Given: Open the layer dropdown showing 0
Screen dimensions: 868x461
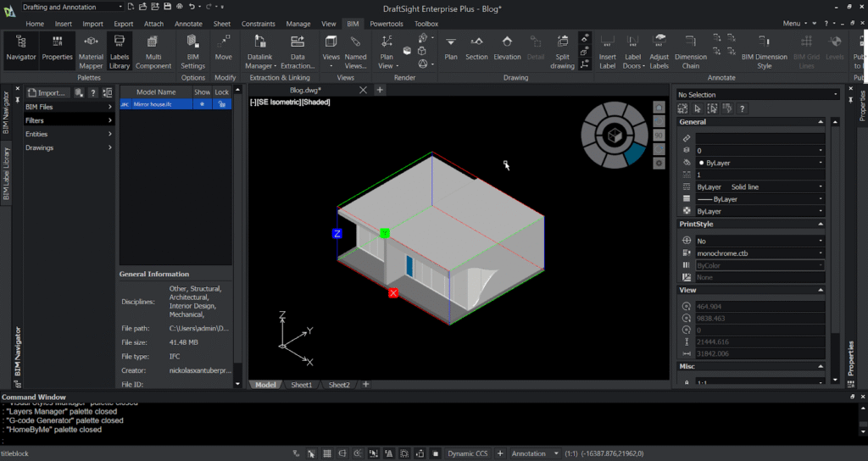Looking at the screenshot, I should (760, 151).
